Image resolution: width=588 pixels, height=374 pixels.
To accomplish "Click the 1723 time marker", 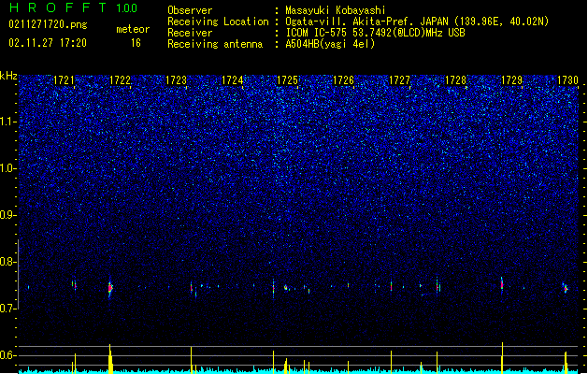I will pos(176,80).
